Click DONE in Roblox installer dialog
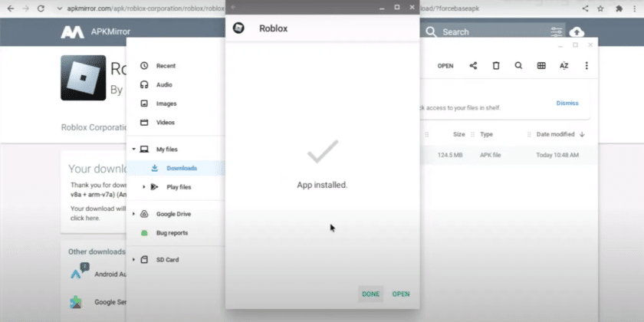 pyautogui.click(x=370, y=294)
